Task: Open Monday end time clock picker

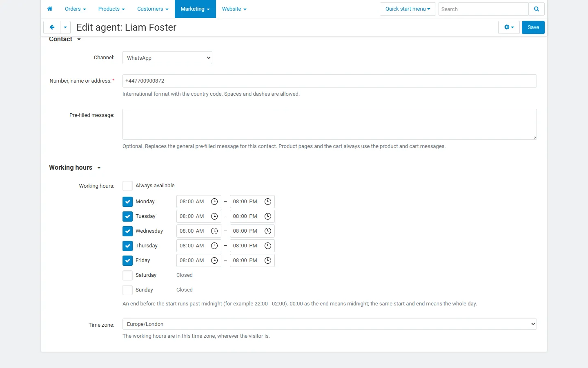Action: [x=268, y=202]
